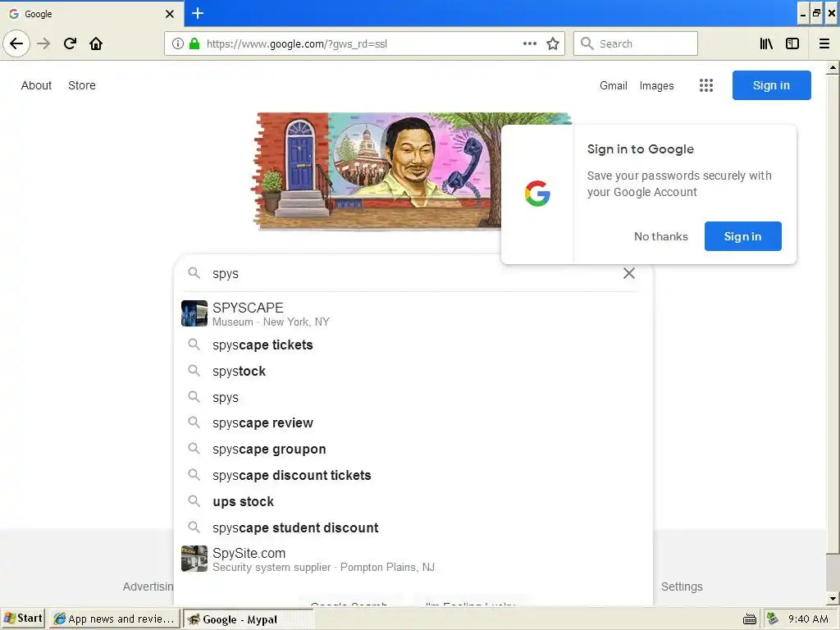This screenshot has width=840, height=630.
Task: Open Gmail link
Action: [614, 85]
